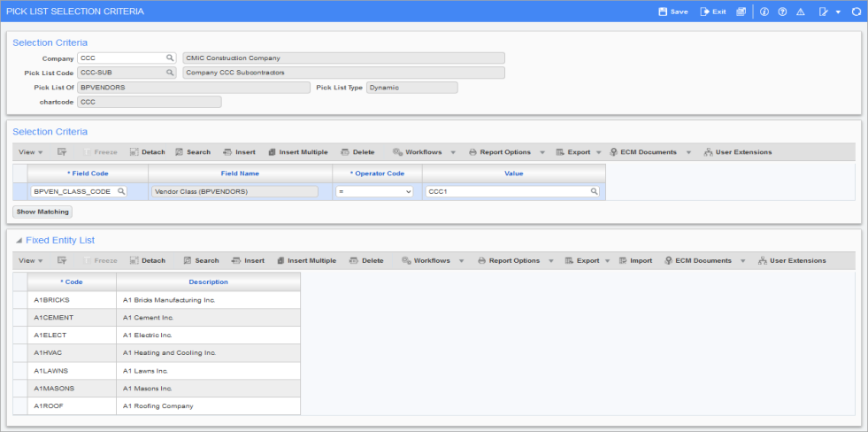This screenshot has width=868, height=432.
Task: Sort by Operator Code column header
Action: (x=377, y=174)
